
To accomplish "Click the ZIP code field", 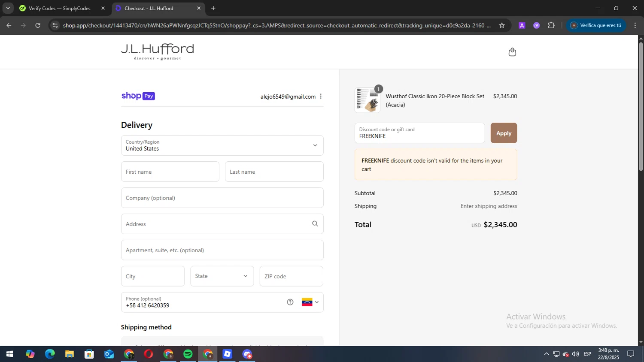I will [291, 276].
